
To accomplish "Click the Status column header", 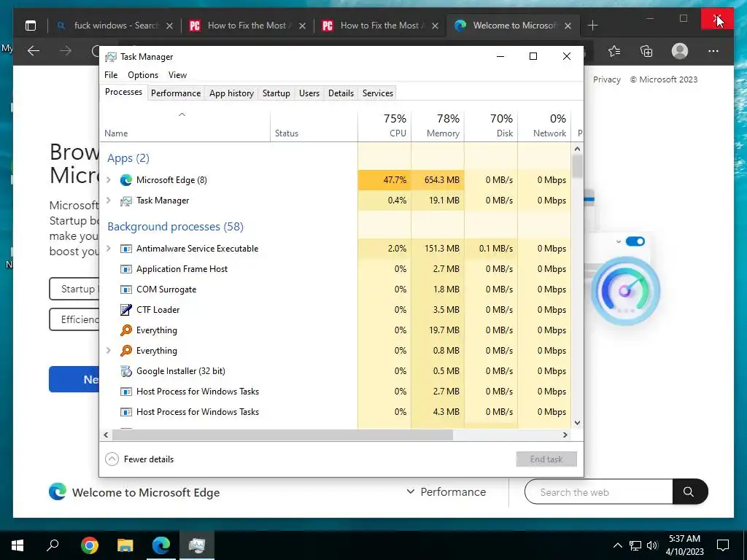I will point(314,125).
